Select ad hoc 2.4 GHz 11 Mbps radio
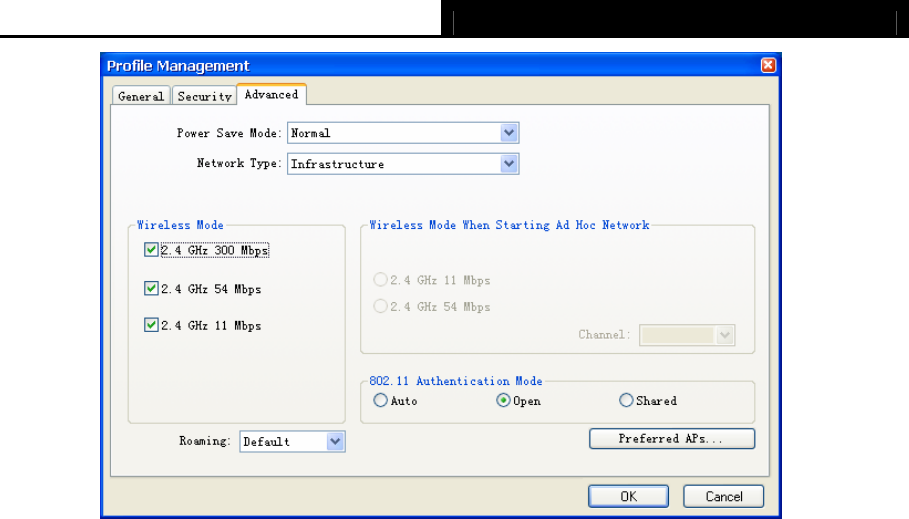909x519 pixels. (x=380, y=280)
